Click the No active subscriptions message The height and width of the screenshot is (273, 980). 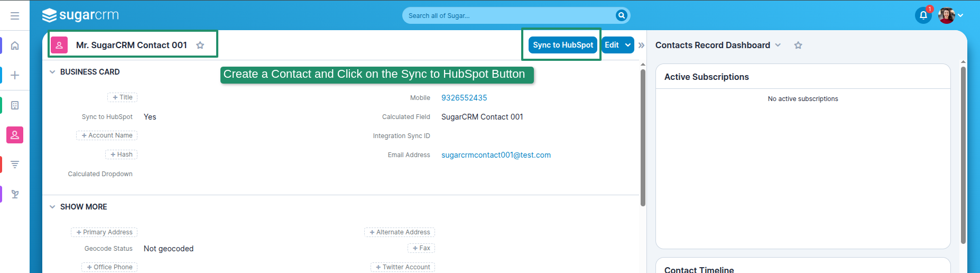(x=803, y=99)
